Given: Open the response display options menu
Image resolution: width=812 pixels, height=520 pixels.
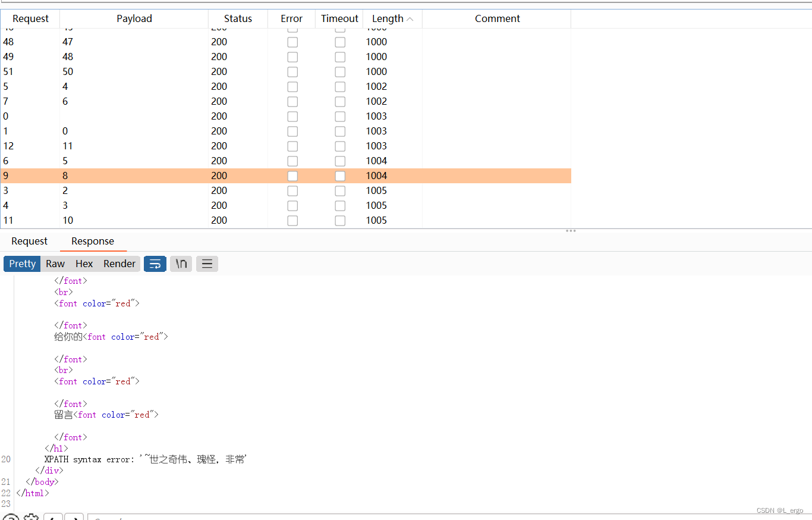Looking at the screenshot, I should coord(207,264).
